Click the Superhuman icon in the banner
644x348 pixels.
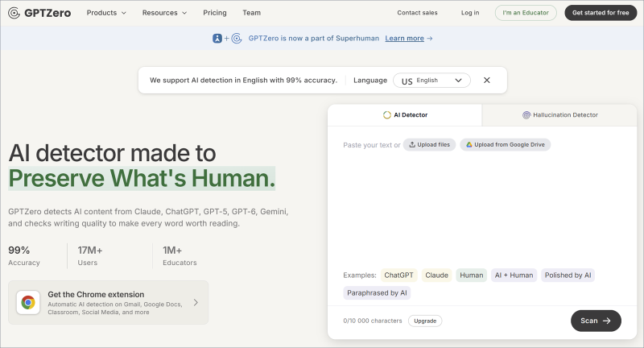point(217,38)
